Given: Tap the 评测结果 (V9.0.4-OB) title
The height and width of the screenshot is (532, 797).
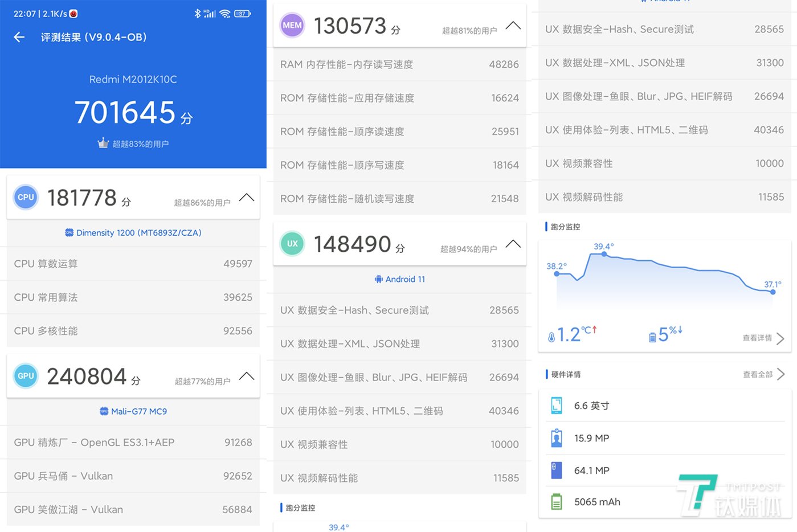Looking at the screenshot, I should [94, 38].
